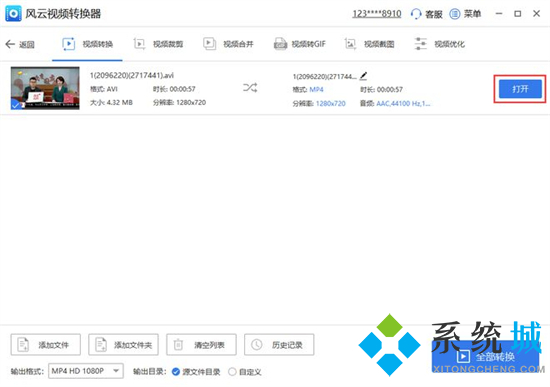Open the 视频转换 tab
Screen dimensions: 550x387
point(87,44)
